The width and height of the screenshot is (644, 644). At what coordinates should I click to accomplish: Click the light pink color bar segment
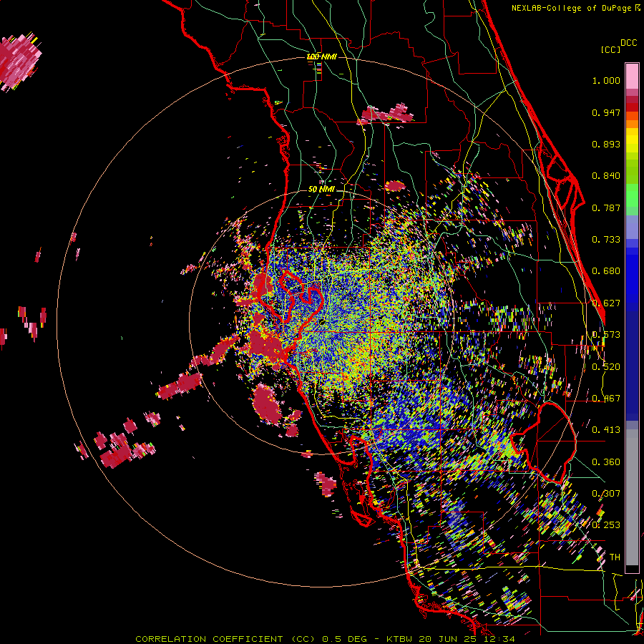pyautogui.click(x=632, y=76)
